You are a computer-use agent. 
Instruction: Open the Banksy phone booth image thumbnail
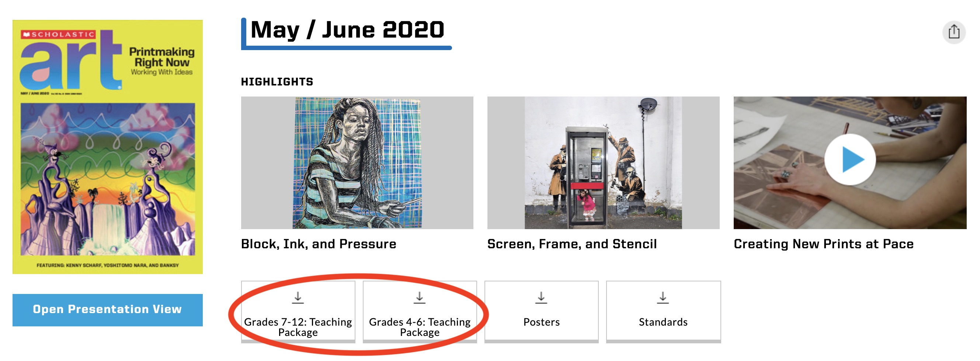pyautogui.click(x=603, y=163)
